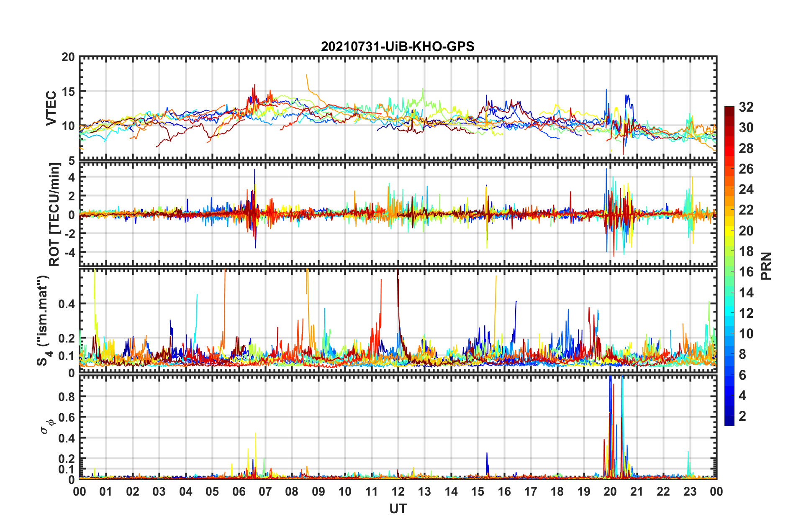Viewport: 796px width, 532px height.
Task: Select colorbar tick label 24
Action: [x=746, y=189]
